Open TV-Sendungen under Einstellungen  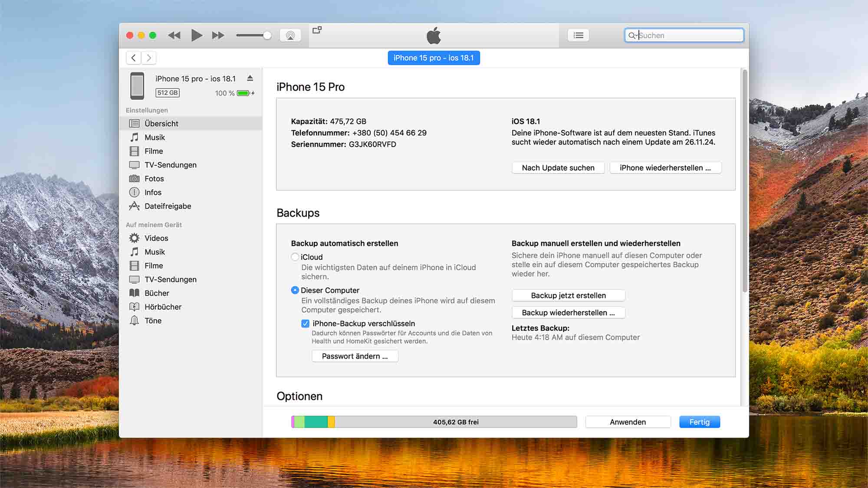coord(191,165)
